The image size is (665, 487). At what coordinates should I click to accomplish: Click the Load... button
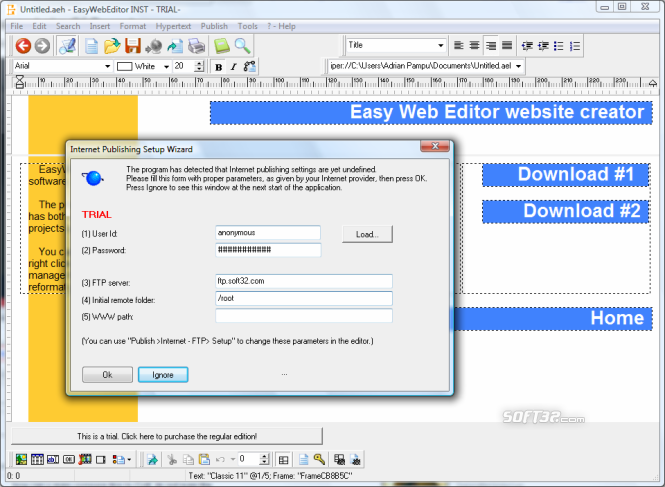click(367, 234)
